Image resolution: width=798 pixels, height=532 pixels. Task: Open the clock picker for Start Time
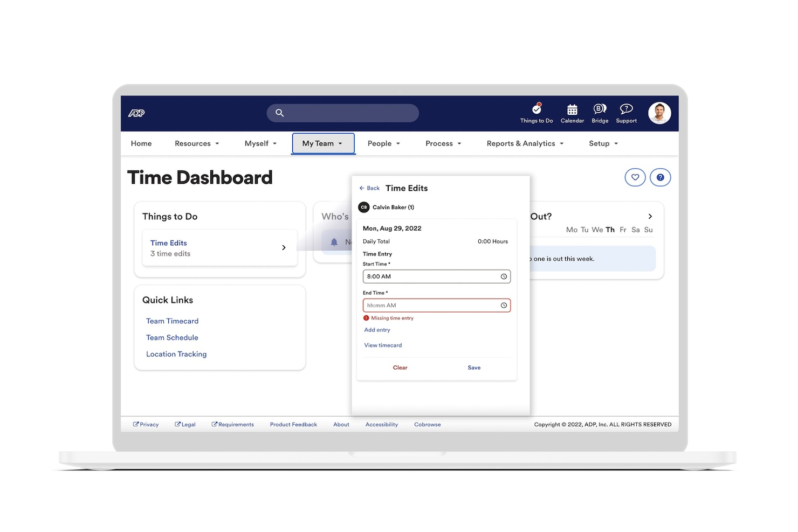pos(504,276)
